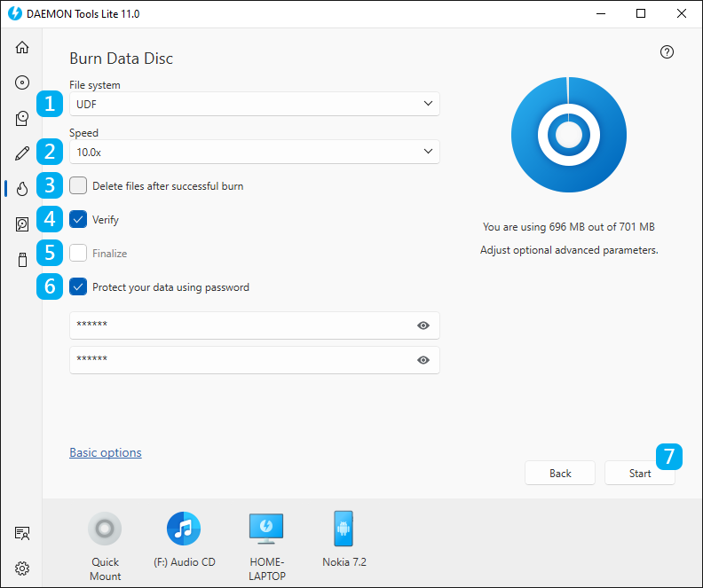
Task: Uncheck the Verify checkbox
Action: (x=78, y=219)
